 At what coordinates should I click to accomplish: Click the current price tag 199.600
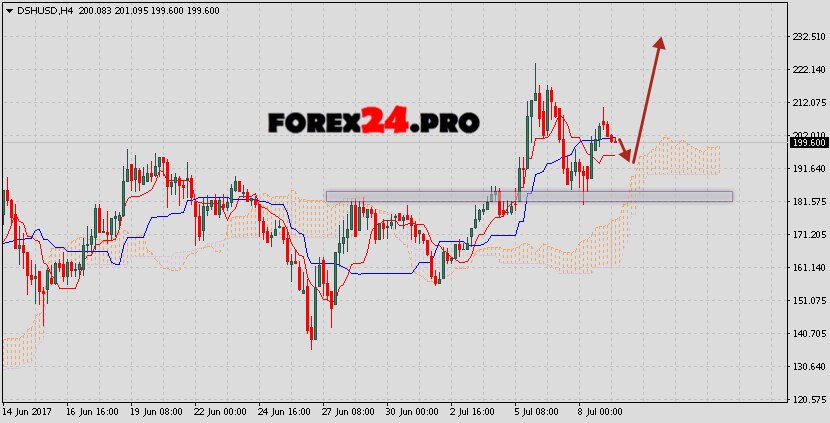[807, 143]
